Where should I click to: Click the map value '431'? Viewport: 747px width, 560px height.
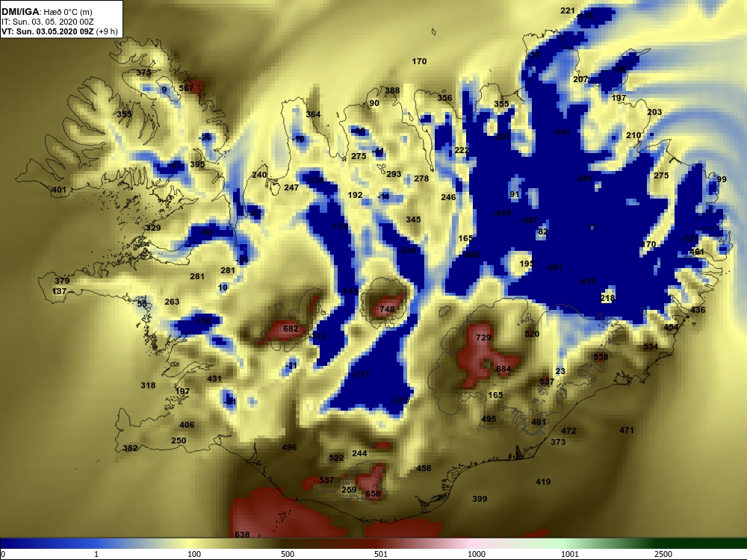click(214, 379)
